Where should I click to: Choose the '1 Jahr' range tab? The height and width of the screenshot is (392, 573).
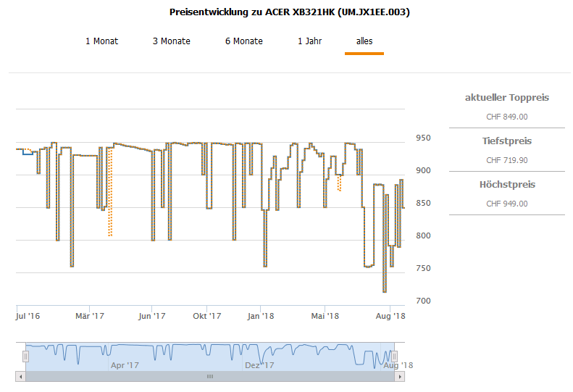coord(309,41)
